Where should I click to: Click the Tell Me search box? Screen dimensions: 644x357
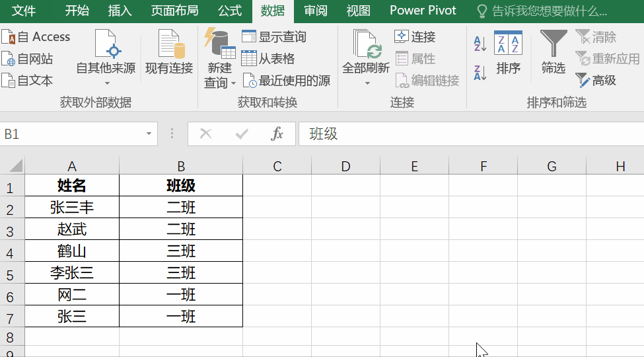coord(542,11)
